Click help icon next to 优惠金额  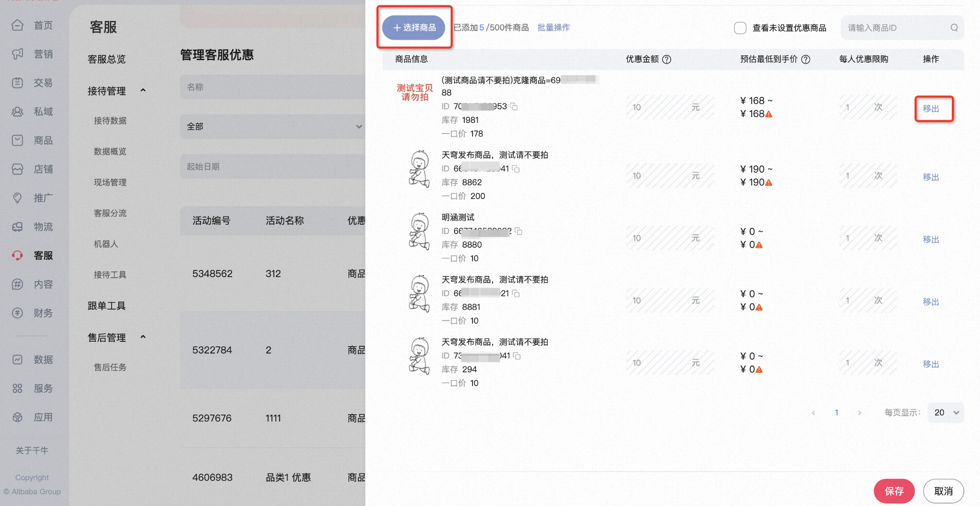(667, 59)
